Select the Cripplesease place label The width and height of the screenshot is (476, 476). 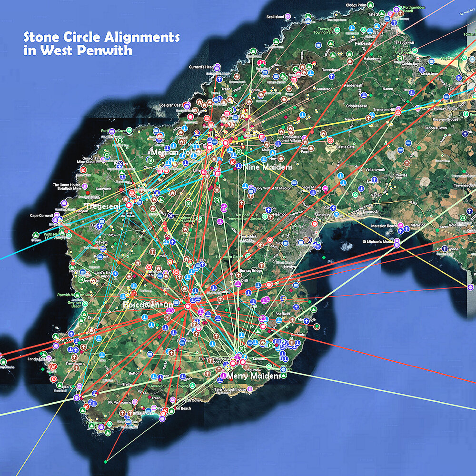pos(357,106)
